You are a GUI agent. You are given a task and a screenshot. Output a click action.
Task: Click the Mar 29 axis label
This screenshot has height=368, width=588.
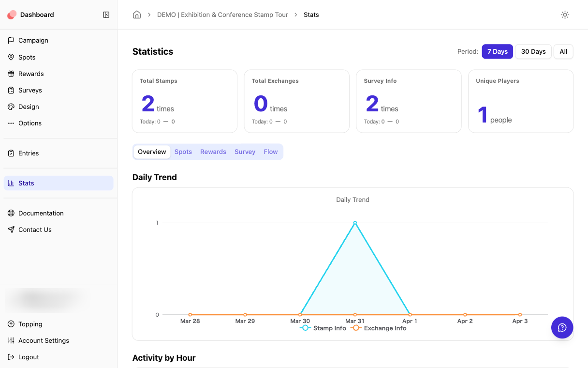coord(245,321)
